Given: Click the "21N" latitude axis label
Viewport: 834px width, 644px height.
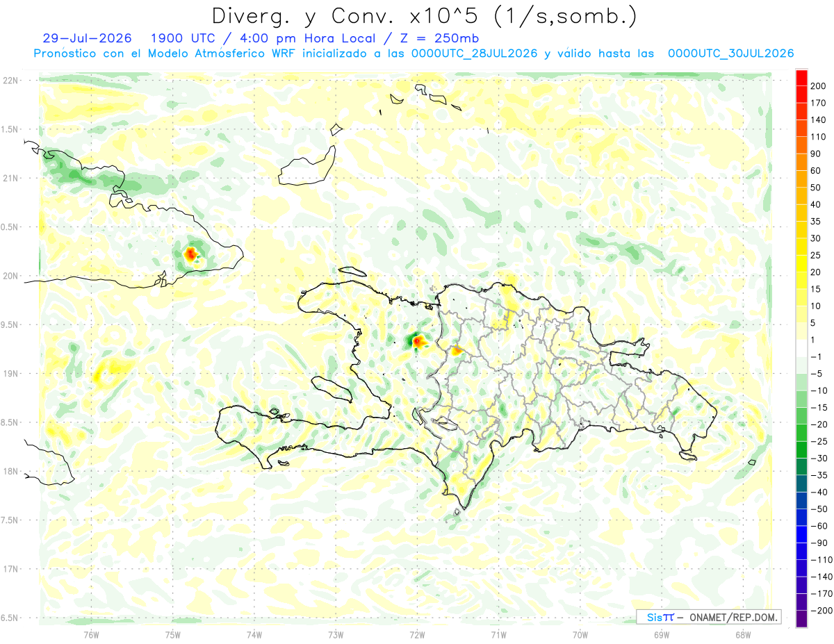Looking at the screenshot, I should click(10, 178).
